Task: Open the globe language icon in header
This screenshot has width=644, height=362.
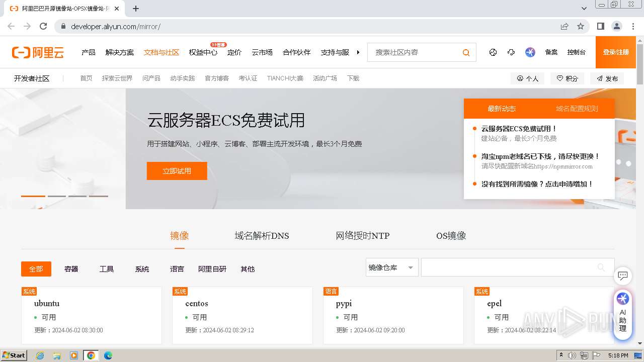Action: (493, 52)
